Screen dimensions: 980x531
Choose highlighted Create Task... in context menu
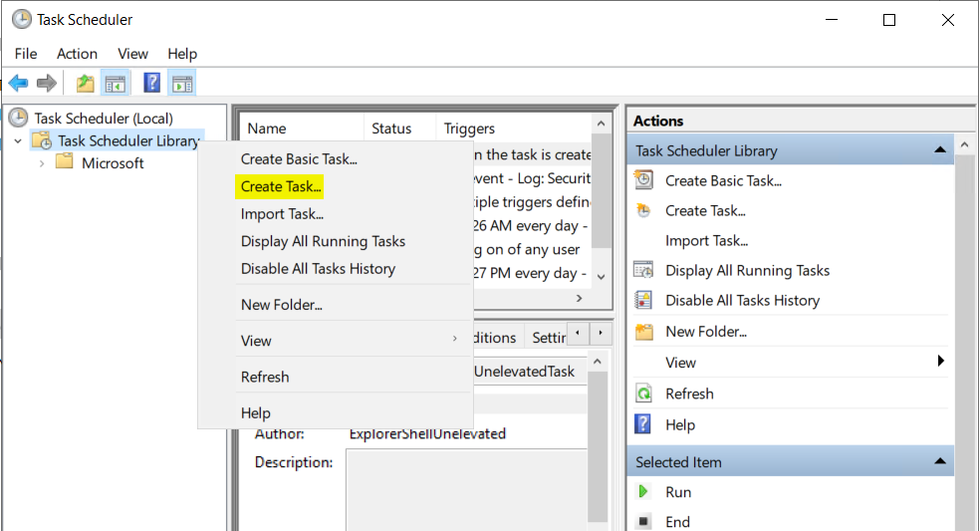pos(280,186)
